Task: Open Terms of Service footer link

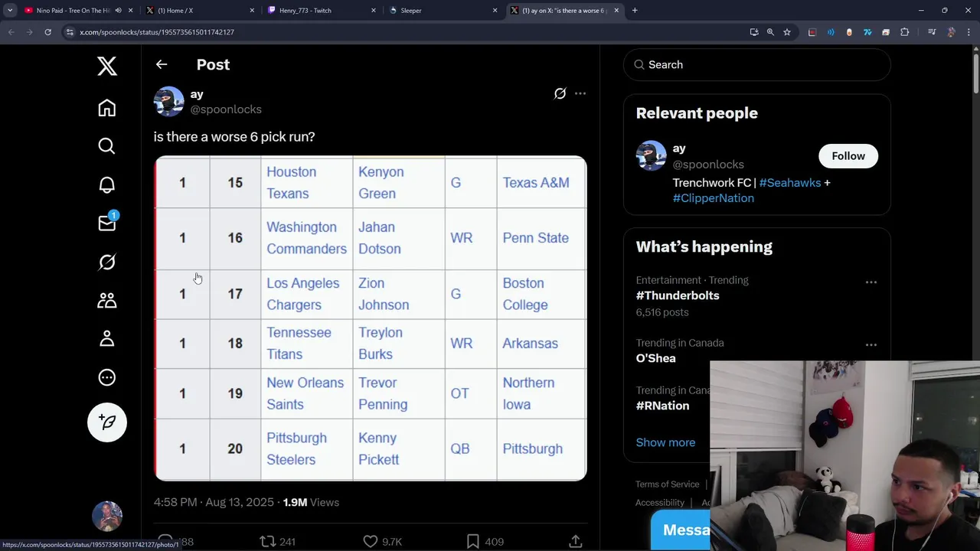Action: pos(668,484)
